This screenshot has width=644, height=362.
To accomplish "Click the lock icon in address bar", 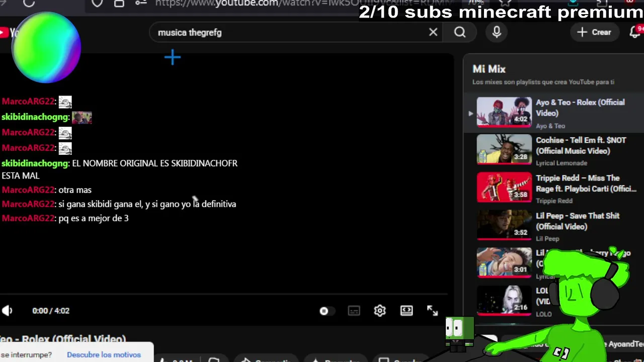I will (119, 3).
